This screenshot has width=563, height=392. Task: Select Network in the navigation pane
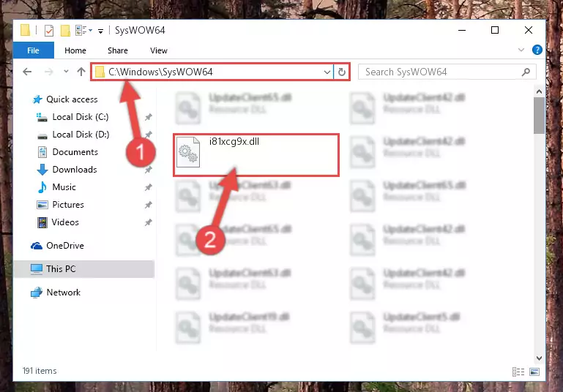(64, 293)
